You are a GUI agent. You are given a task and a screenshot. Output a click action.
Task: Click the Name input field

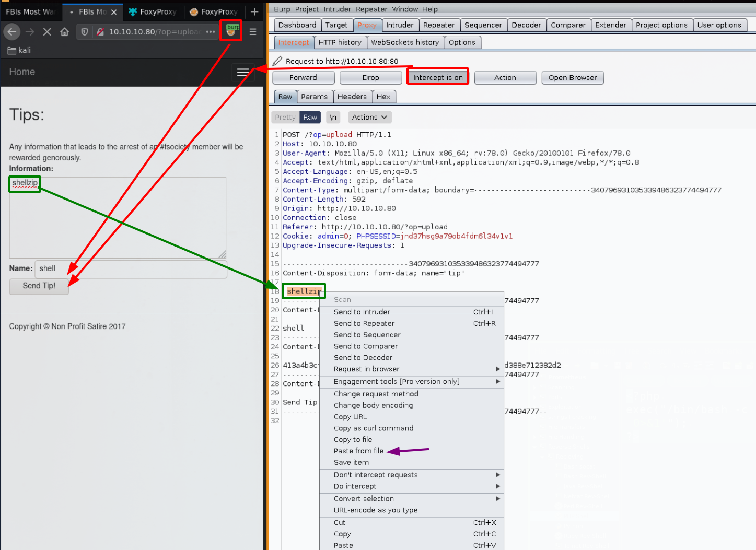click(131, 268)
